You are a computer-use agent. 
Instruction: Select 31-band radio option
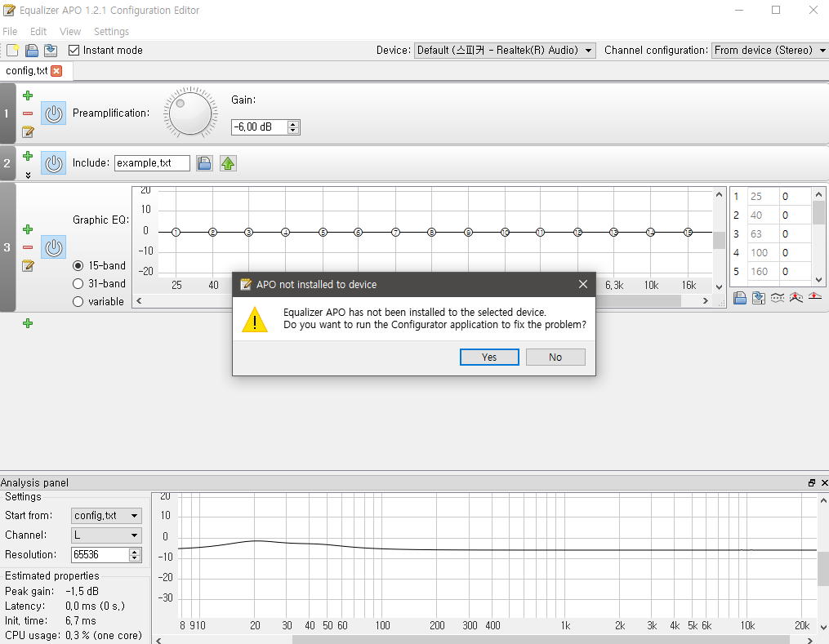pyautogui.click(x=78, y=284)
